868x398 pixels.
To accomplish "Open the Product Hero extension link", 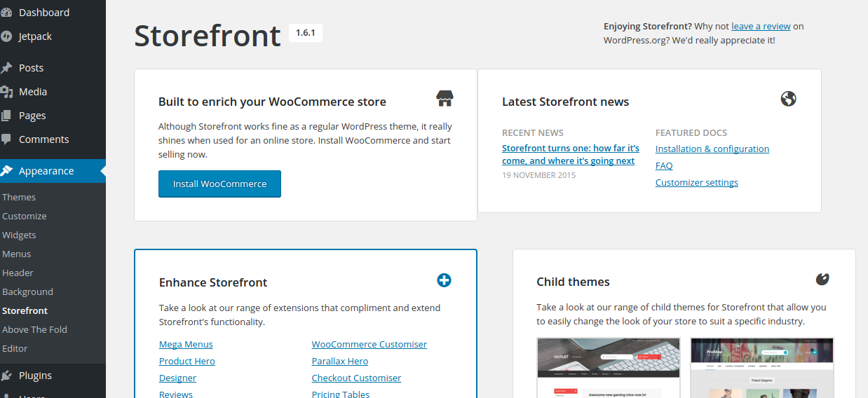I will (x=187, y=362).
